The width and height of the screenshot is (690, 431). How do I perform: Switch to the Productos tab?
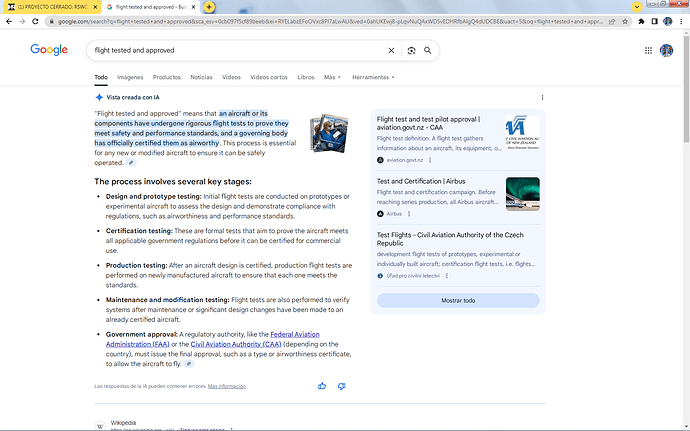(167, 77)
